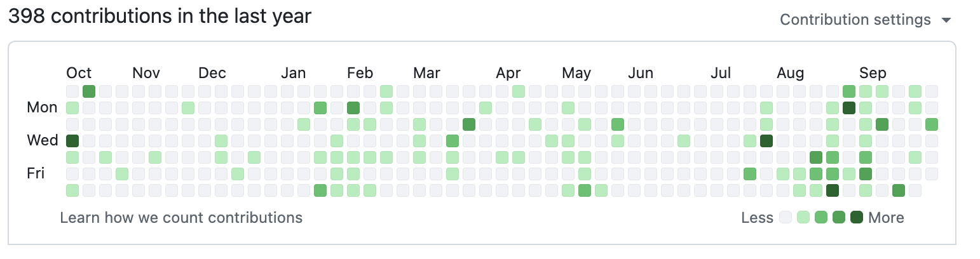The image size is (980, 259).
Task: Select the green Sunday cell under the Oct label
Action: point(89,91)
